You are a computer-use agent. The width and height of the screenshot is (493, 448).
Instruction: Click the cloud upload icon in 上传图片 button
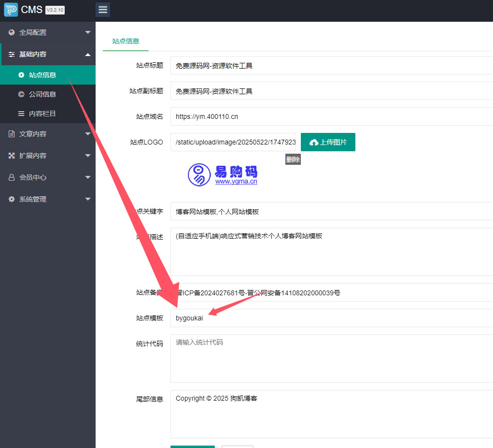point(314,142)
